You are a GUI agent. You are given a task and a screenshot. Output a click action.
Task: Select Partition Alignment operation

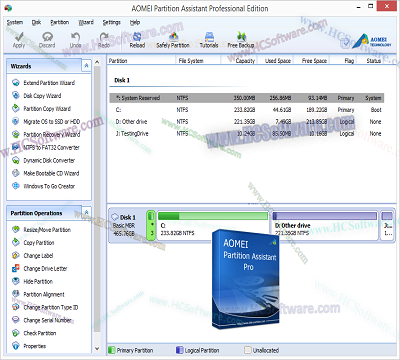pyautogui.click(x=44, y=295)
